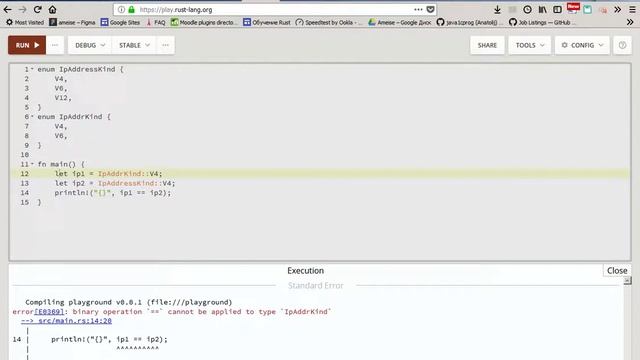Open the Speedtest by Ookla bookmark
Screen dimensions: 640x360
point(329,22)
